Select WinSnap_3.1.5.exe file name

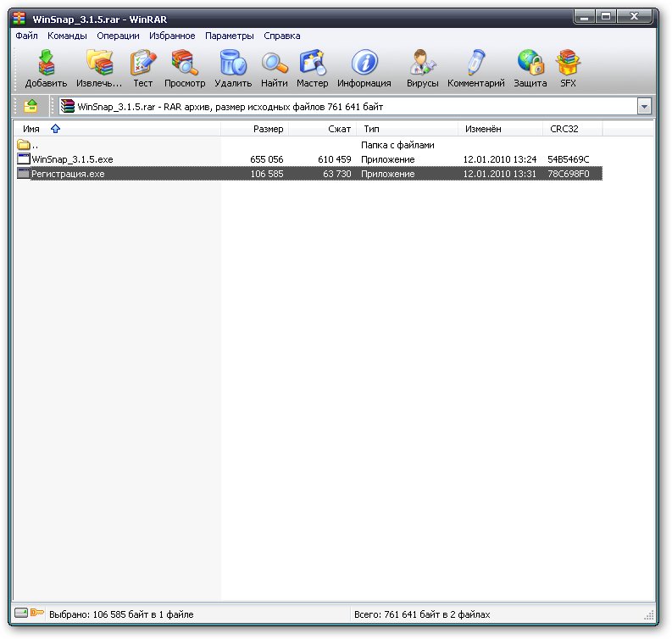(72, 159)
